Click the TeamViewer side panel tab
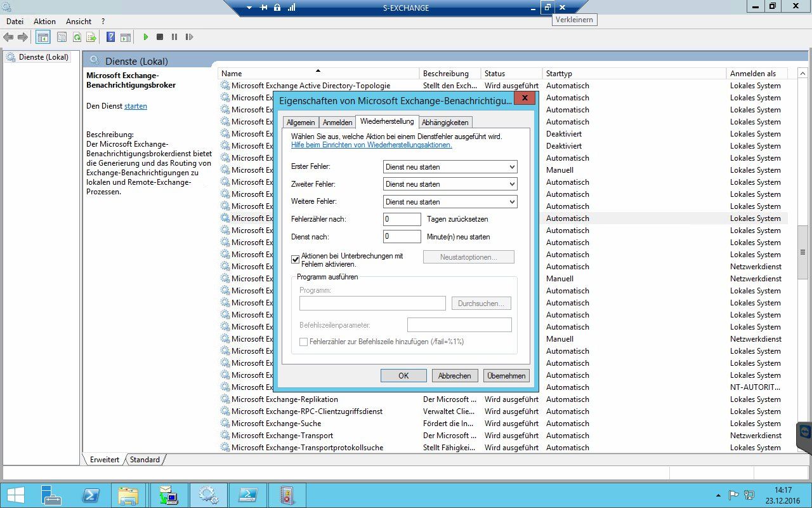Screen dimensions: 812x508 [804, 438]
